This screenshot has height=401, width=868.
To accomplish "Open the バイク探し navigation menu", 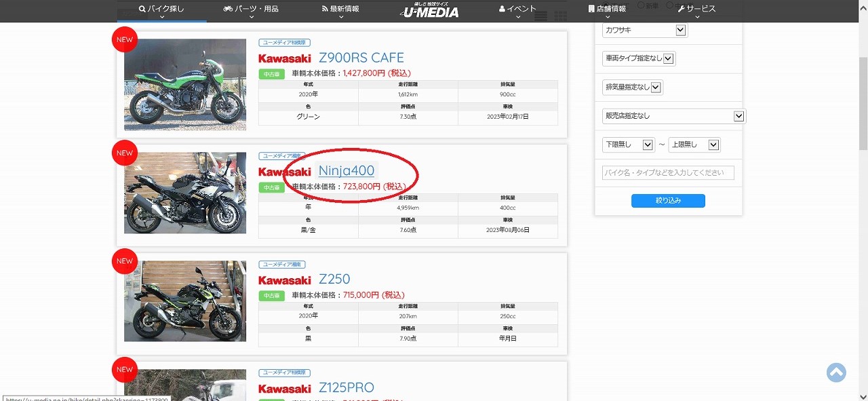I will tap(161, 9).
